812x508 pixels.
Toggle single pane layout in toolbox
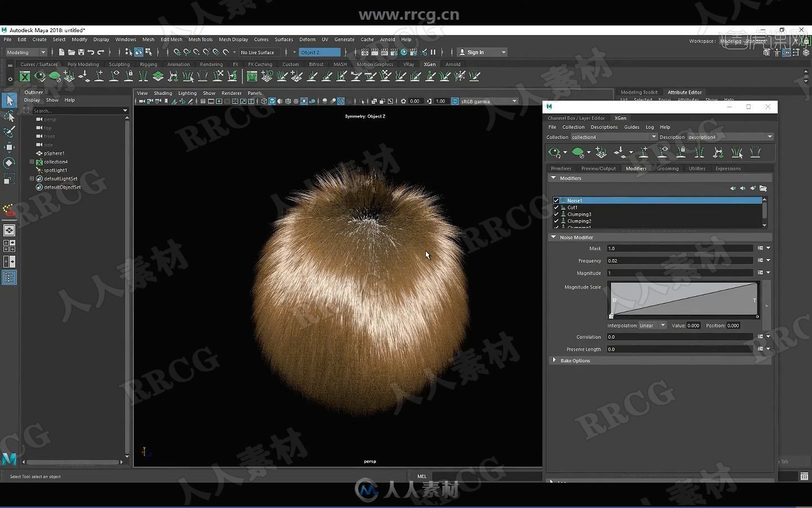pos(9,230)
